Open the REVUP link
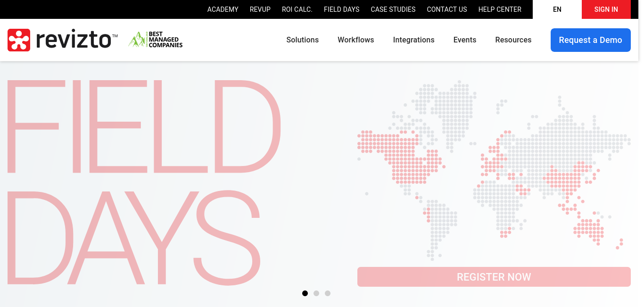Image resolution: width=644 pixels, height=307 pixels. click(x=260, y=9)
